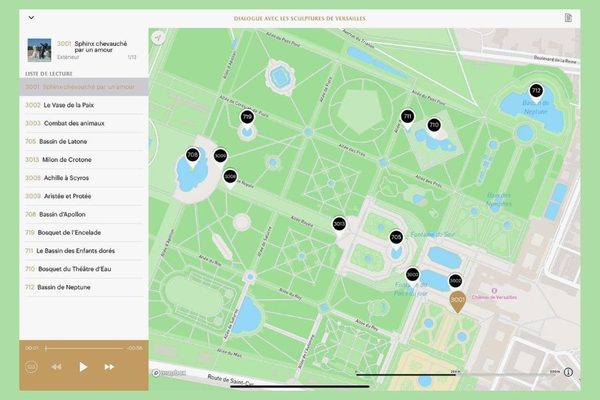The height and width of the screenshot is (400, 600).
Task: Select the gold 3001 map pin
Action: click(x=458, y=301)
